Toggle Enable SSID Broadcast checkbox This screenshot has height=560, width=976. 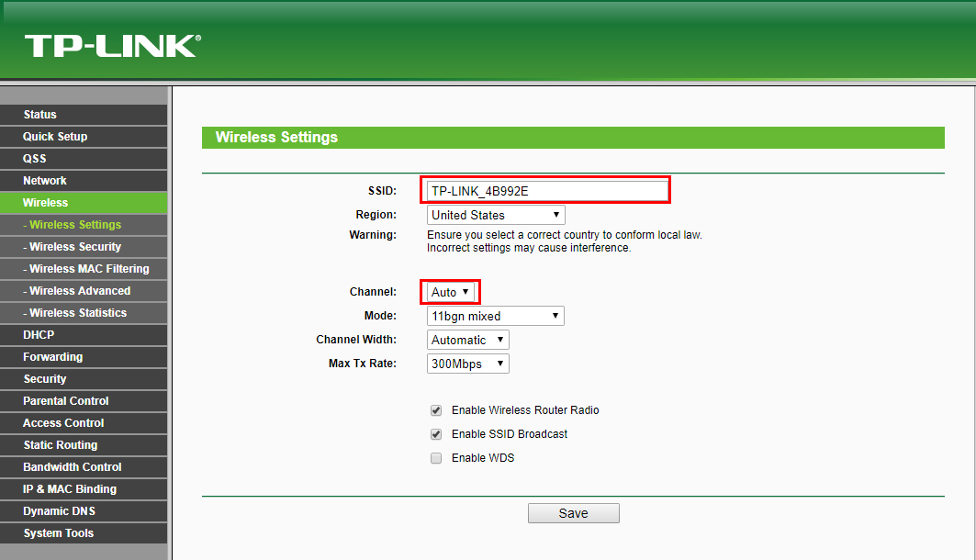click(x=436, y=434)
